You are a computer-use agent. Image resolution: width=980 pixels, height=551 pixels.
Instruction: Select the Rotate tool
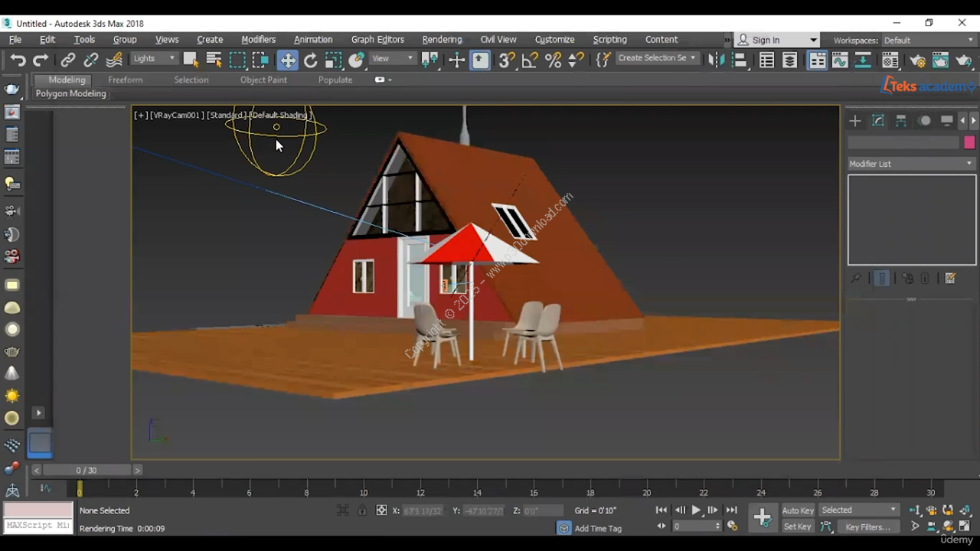[x=310, y=60]
